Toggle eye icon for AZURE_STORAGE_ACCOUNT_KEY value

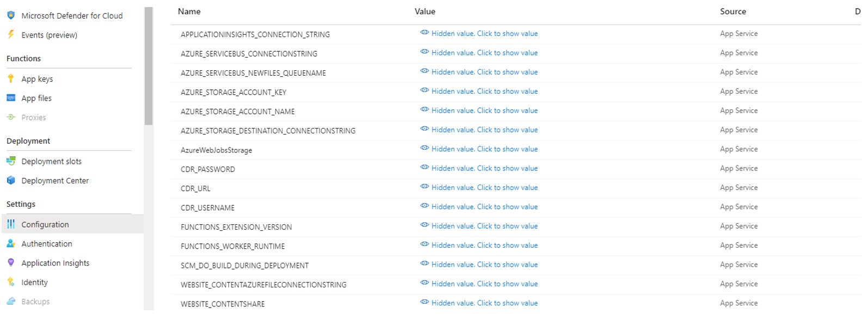[x=424, y=91]
